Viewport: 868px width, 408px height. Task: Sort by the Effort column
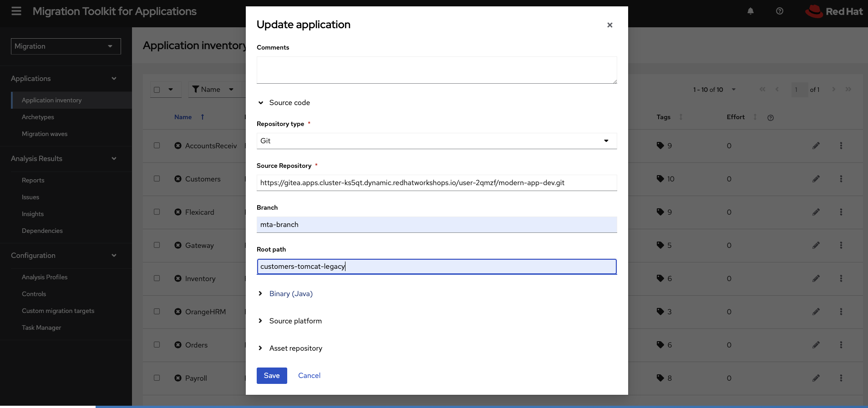click(x=755, y=117)
